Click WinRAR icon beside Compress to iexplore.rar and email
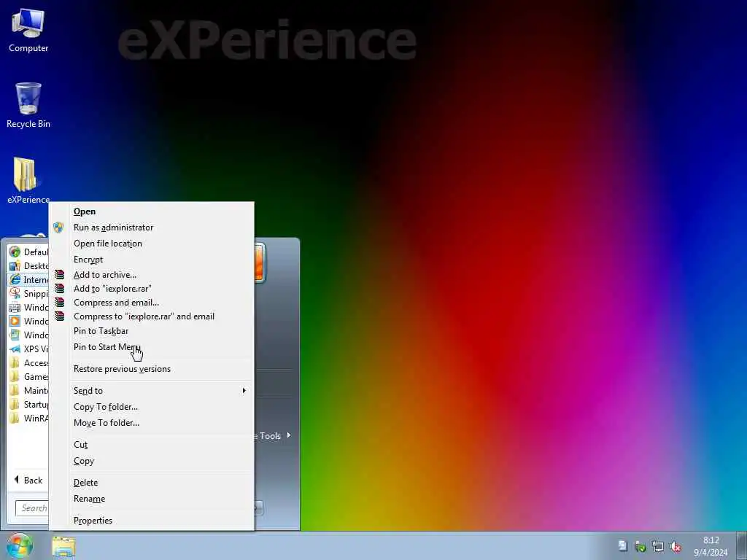Viewport: 747px width, 560px height. click(59, 316)
